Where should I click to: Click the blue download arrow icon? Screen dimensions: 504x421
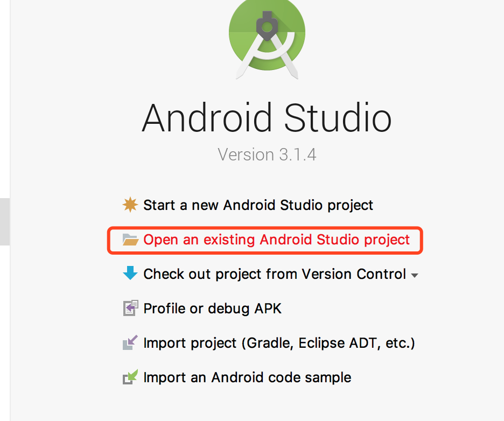(130, 273)
